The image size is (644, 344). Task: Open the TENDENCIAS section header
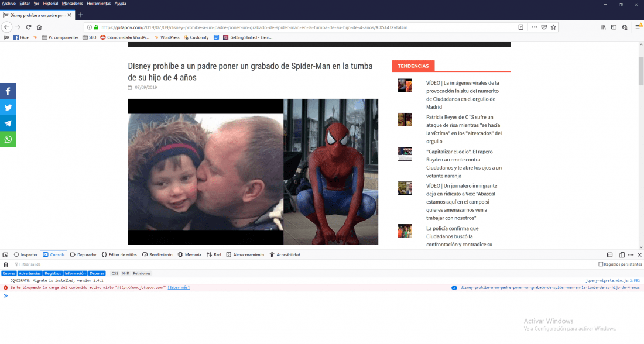click(413, 66)
